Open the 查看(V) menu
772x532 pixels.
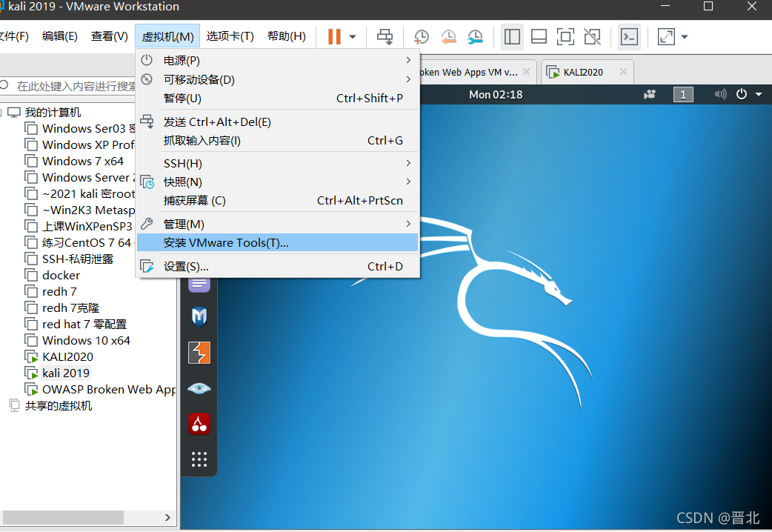[x=110, y=36]
